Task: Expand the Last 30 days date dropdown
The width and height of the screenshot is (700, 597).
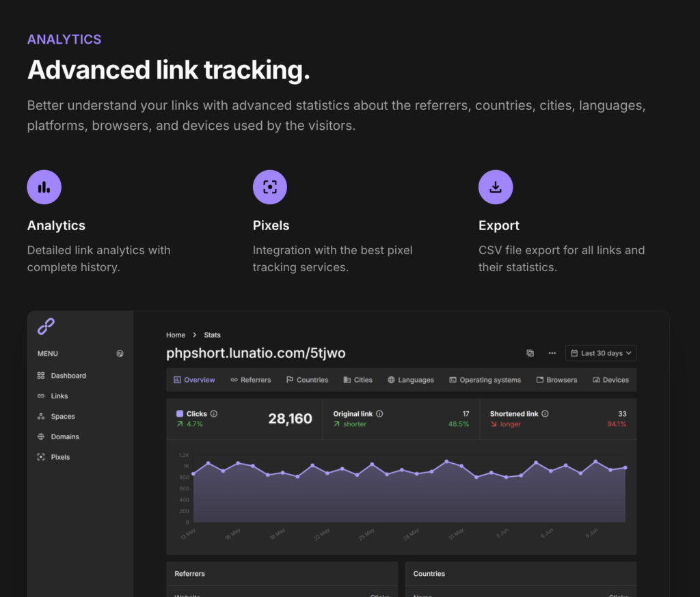Action: 601,353
